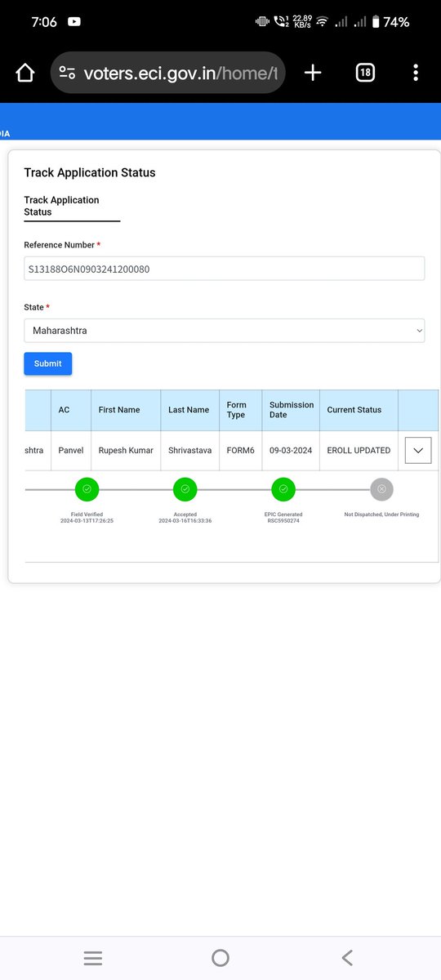Click the EPIC Generated green check icon
The image size is (441, 980).
pos(283,489)
